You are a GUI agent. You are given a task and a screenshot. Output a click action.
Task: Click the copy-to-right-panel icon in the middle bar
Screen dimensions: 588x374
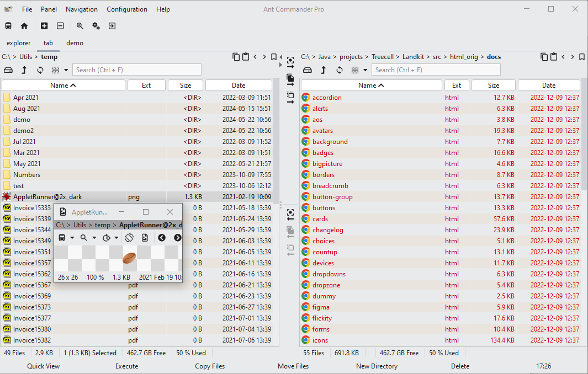[290, 80]
